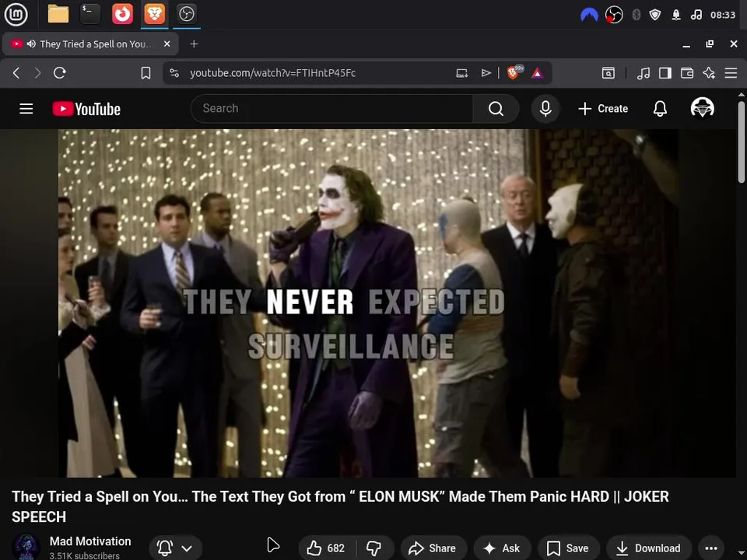Open the YouTube guide hamburger menu

tap(26, 109)
